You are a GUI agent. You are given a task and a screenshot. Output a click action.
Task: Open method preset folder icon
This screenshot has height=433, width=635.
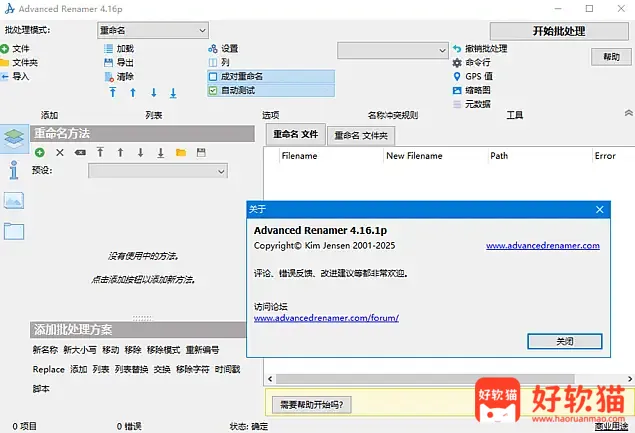[181, 153]
